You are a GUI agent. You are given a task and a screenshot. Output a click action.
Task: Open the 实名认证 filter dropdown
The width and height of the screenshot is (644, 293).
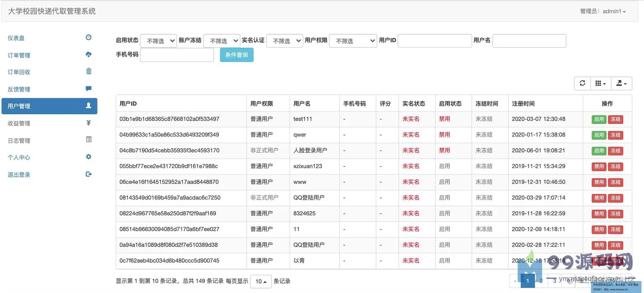click(x=285, y=41)
